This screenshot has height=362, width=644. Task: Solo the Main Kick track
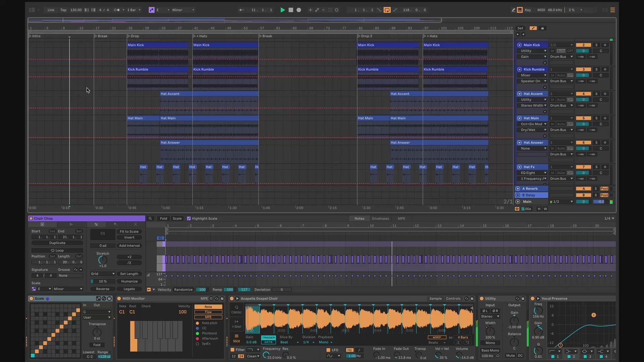coord(596,45)
